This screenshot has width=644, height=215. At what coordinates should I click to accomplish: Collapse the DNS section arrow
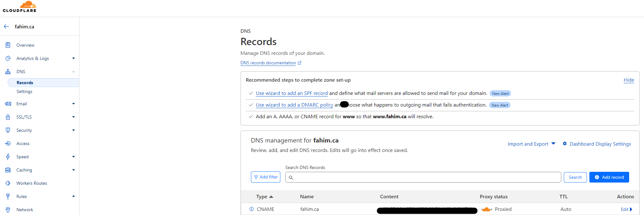pos(74,72)
